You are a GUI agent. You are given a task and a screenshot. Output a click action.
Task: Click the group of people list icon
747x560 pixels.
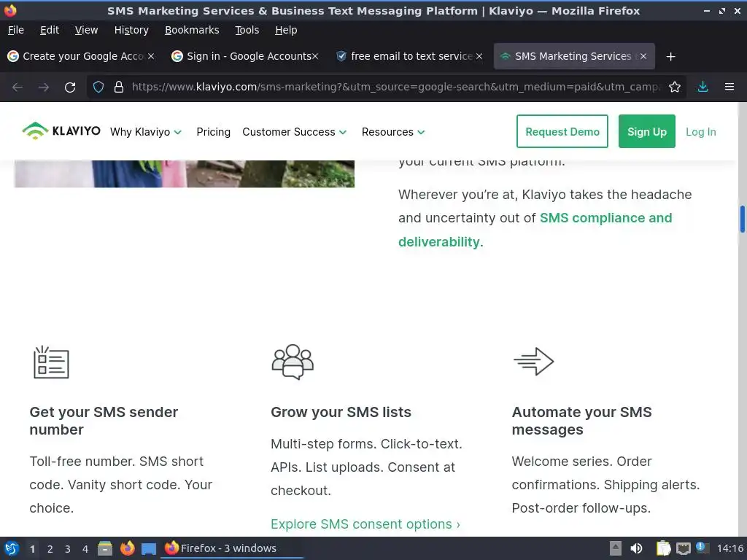pos(293,362)
